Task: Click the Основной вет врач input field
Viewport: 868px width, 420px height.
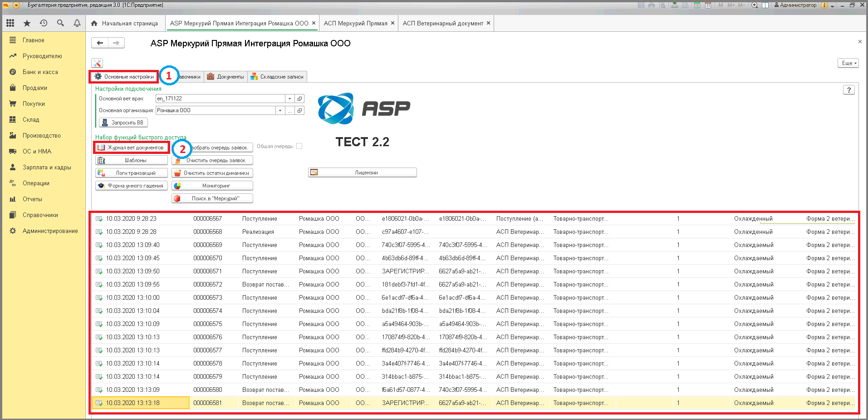Action: (x=220, y=99)
